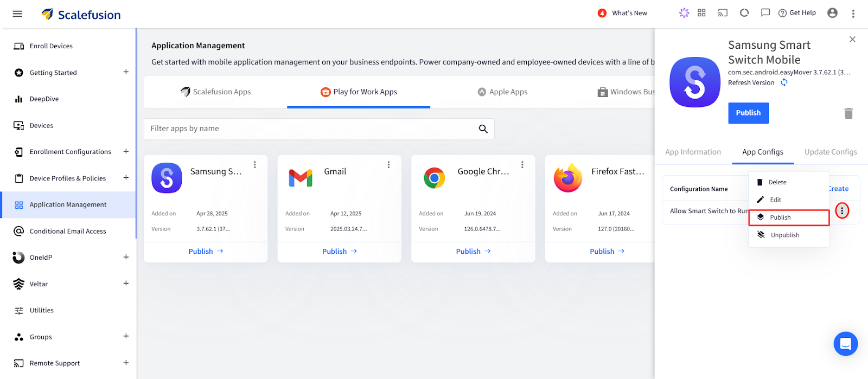Switch to Update Configs tab
868x379 pixels.
tap(831, 152)
